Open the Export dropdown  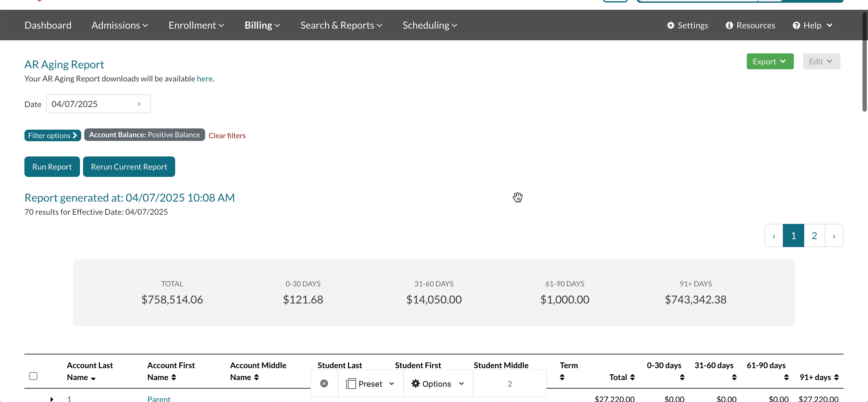pyautogui.click(x=770, y=62)
